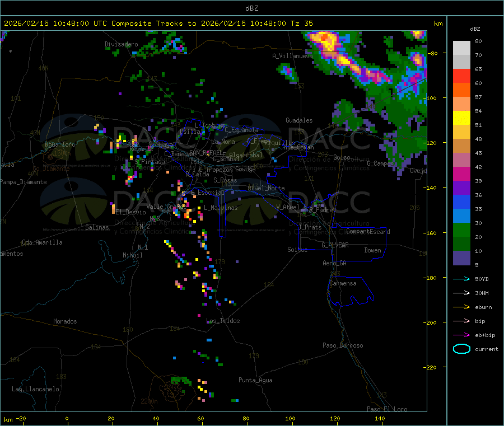The image size is (504, 426).
Task: Select the 'Agua_Toro' place label
Action: [60, 144]
